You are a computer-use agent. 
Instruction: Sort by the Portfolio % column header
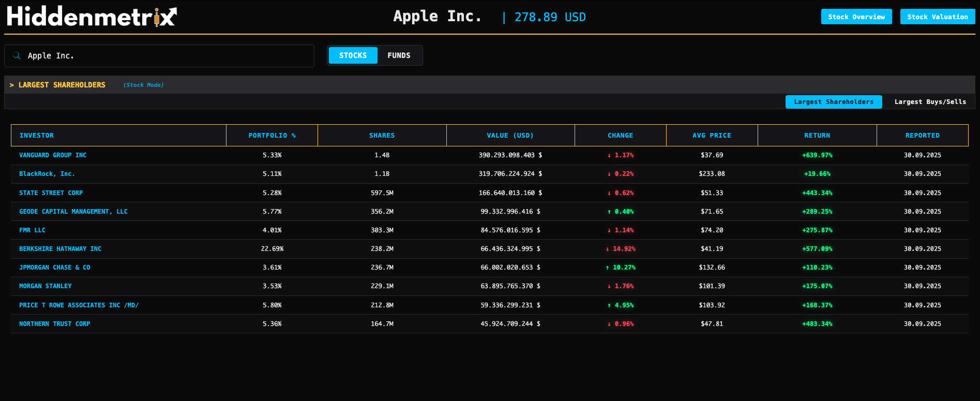(272, 136)
